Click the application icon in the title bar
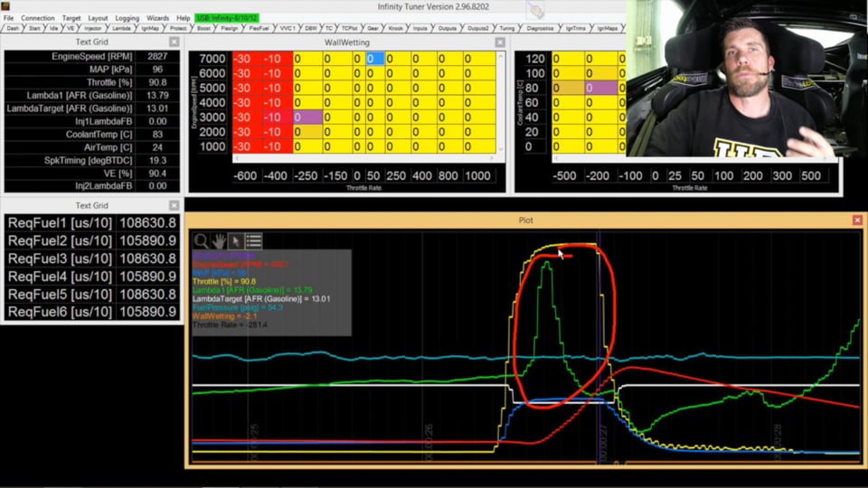The image size is (868, 488). [5, 6]
